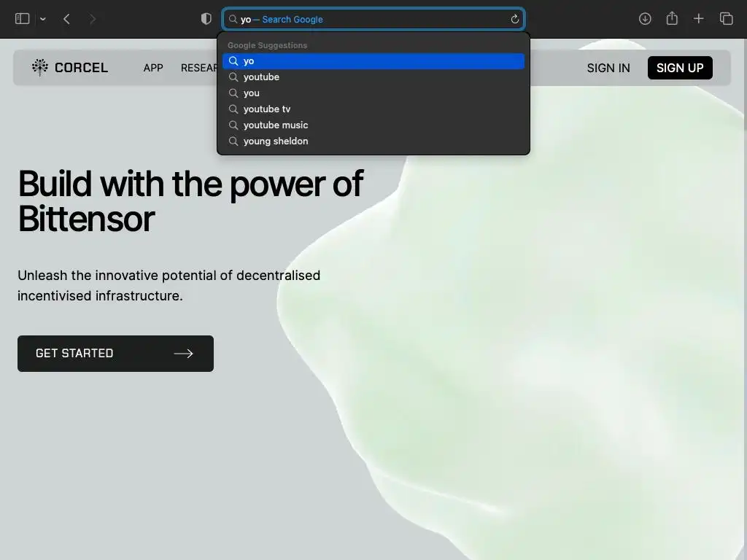Image resolution: width=747 pixels, height=560 pixels.
Task: Click the 'Google Suggestions' header label
Action: click(x=267, y=45)
